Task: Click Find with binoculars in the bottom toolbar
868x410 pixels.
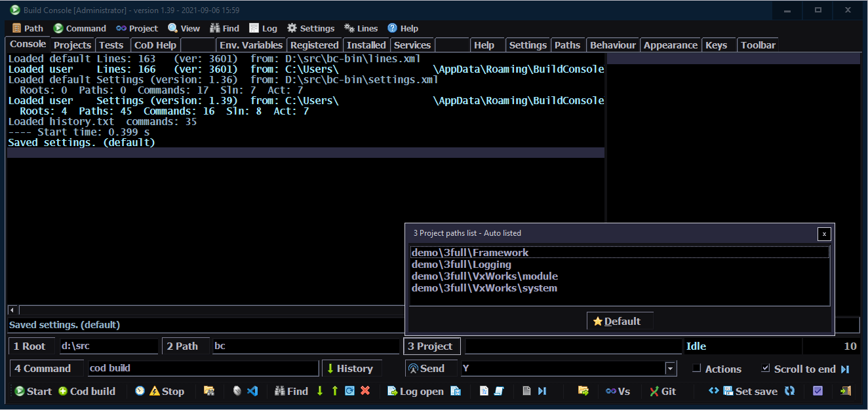Action: click(291, 391)
